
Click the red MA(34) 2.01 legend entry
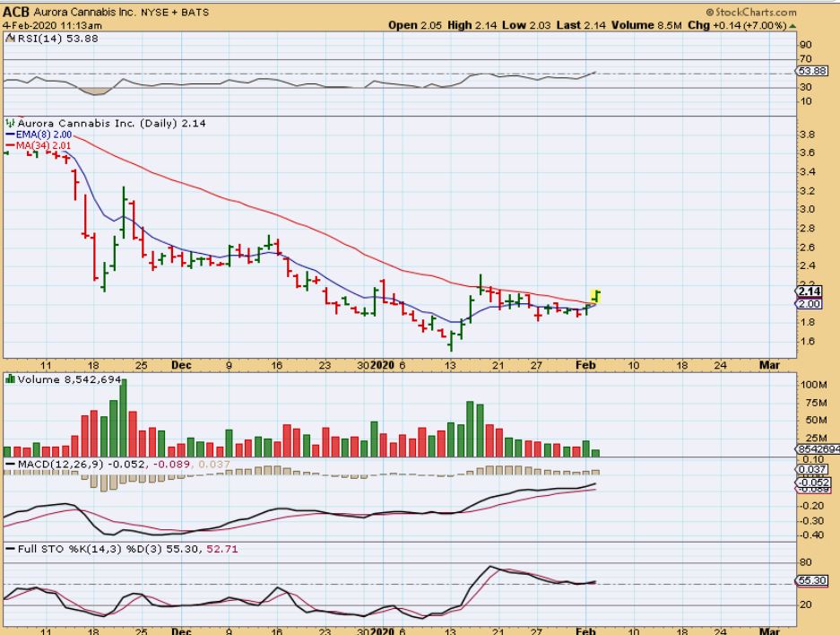[38, 145]
